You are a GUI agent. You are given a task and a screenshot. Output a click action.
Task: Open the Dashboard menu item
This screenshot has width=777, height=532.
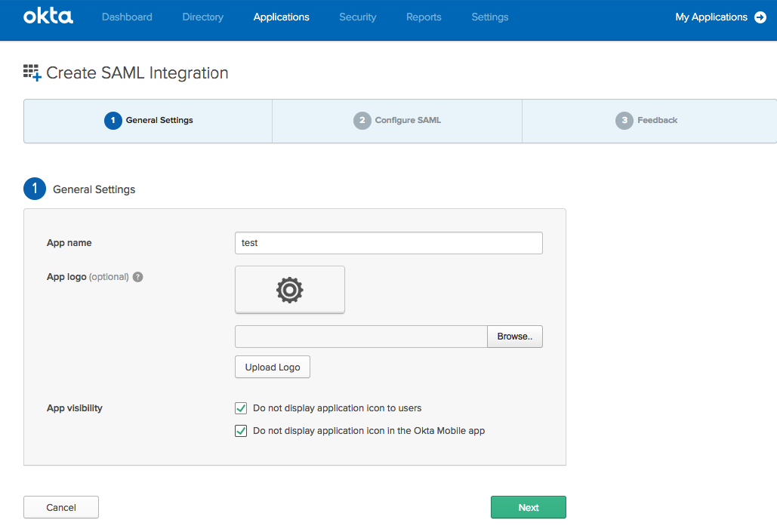126,17
